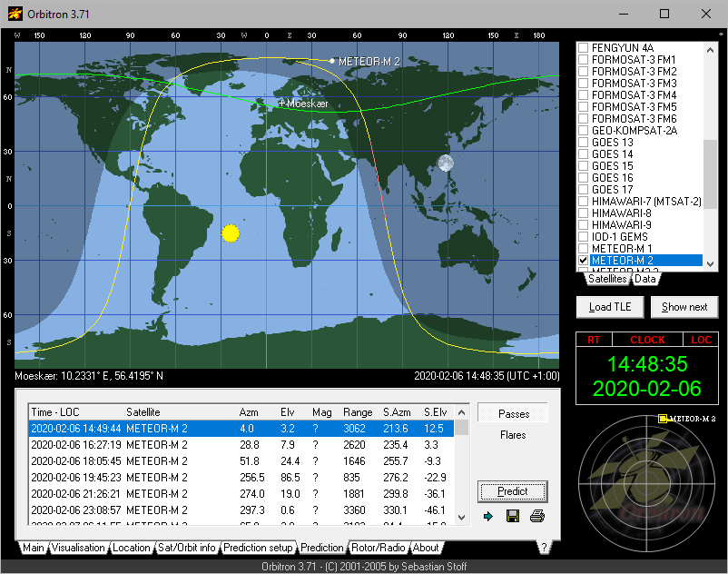Click the green 2020-02-06 clock date
This screenshot has height=574, width=728.
(x=647, y=388)
